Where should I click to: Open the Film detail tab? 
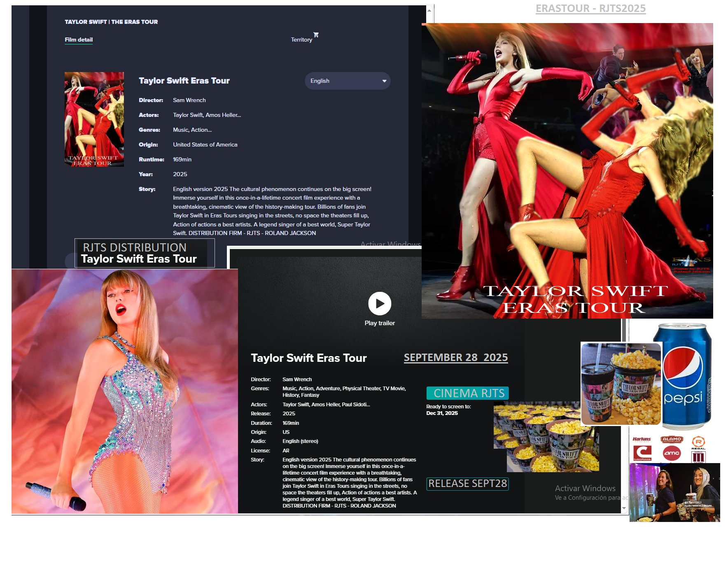tap(79, 40)
